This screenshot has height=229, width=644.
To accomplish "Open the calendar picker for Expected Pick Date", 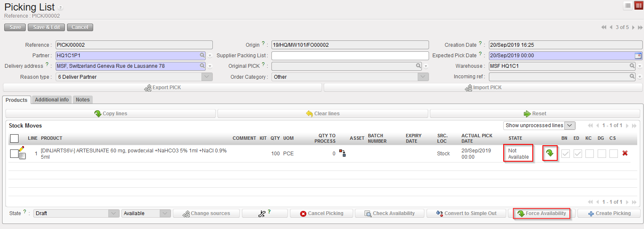I will [638, 56].
